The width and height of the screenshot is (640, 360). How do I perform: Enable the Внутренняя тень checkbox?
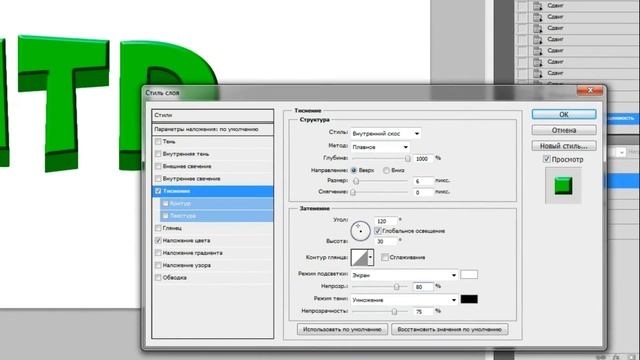[158, 154]
